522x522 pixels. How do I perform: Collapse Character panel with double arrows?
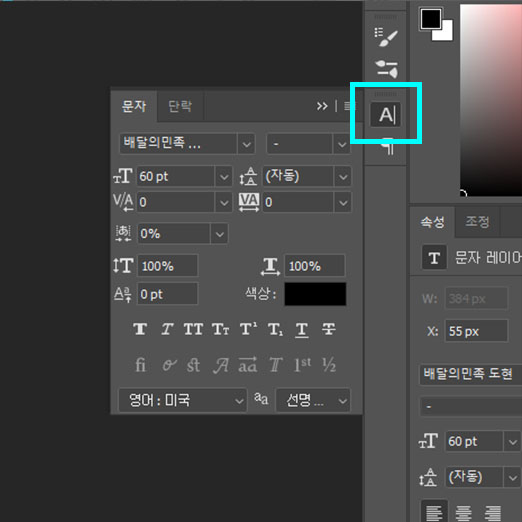(322, 106)
